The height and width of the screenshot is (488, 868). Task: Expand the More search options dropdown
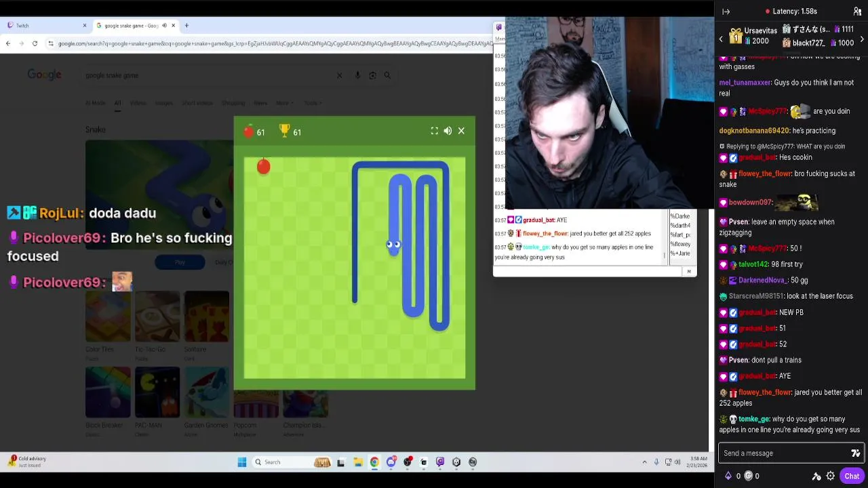point(284,103)
